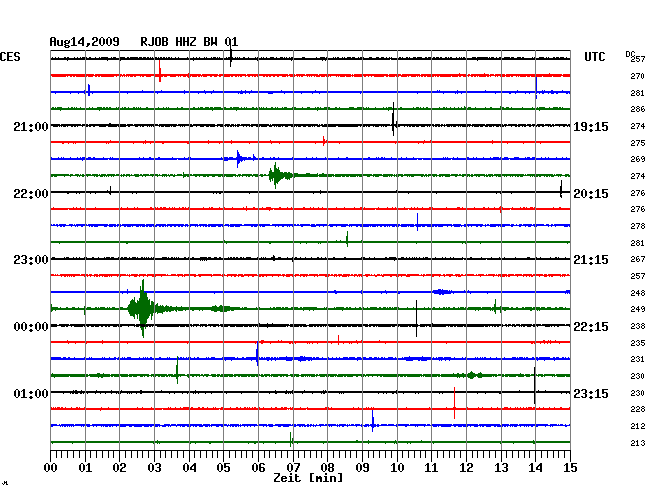The height and width of the screenshot is (494, 650).
Task: Click minute tick label 12
Action: [x=466, y=467]
